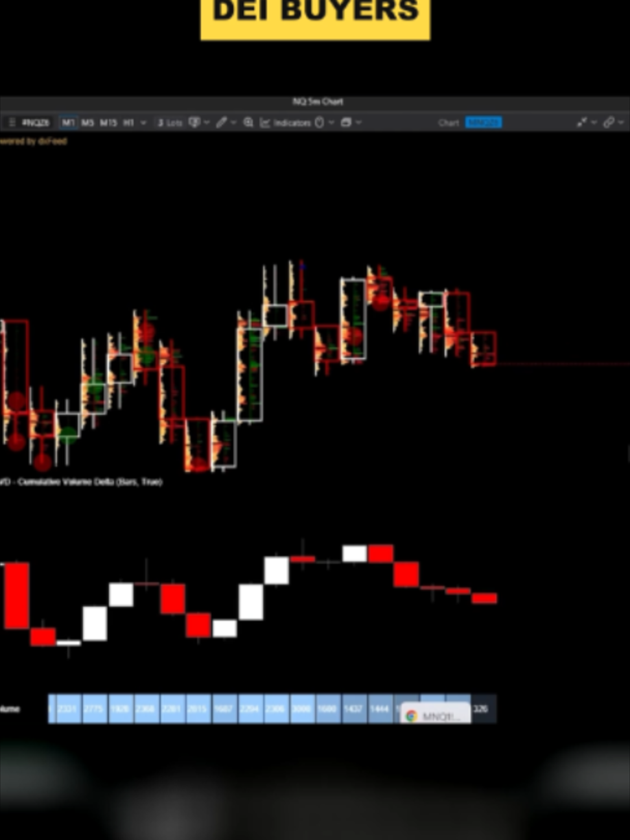630x840 pixels.
Task: Expand the link icon dropdown arrow
Action: 621,122
